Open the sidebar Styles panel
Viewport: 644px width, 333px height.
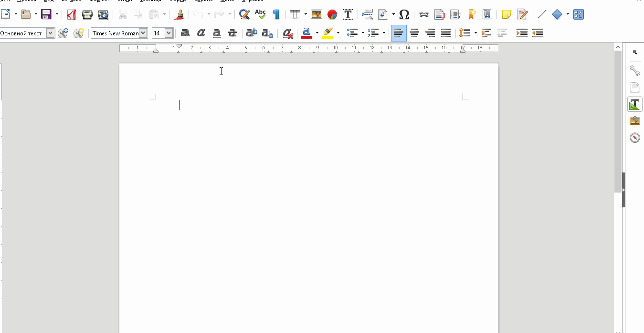tap(634, 104)
